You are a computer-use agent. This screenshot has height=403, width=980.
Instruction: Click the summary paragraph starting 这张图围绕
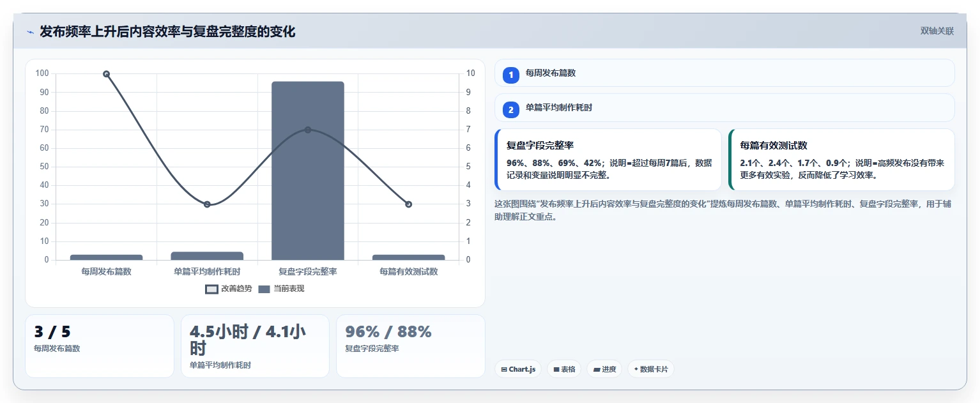pos(723,210)
